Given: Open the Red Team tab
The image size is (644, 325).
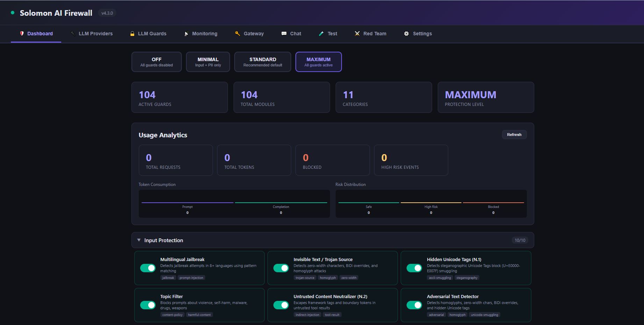Looking at the screenshot, I should (x=371, y=34).
